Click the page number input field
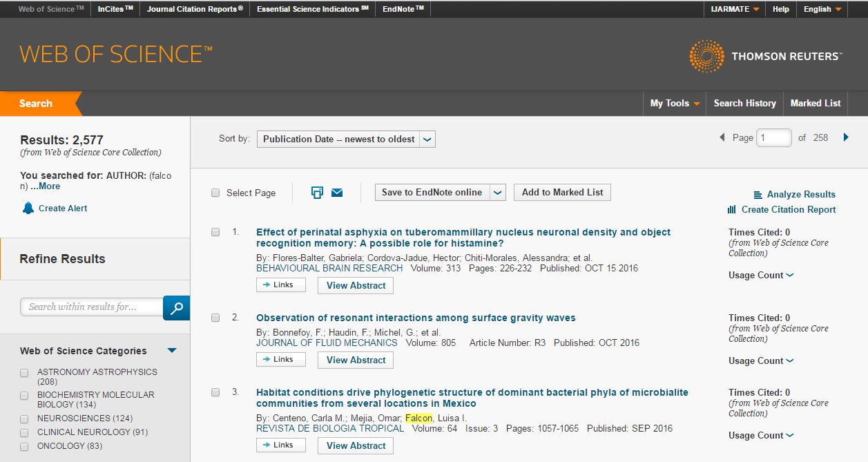Image resolution: width=868 pixels, height=462 pixels. tap(774, 137)
